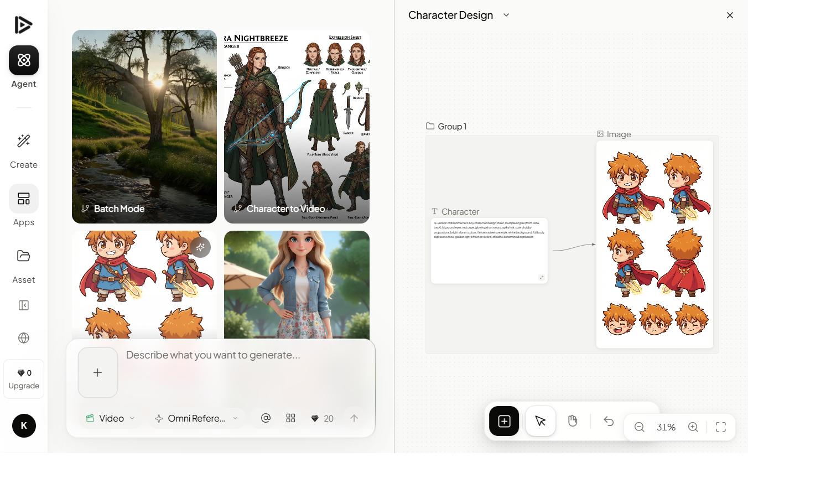The height and width of the screenshot is (504, 831).
Task: Zoom out using the magnifier icon
Action: pos(639,427)
